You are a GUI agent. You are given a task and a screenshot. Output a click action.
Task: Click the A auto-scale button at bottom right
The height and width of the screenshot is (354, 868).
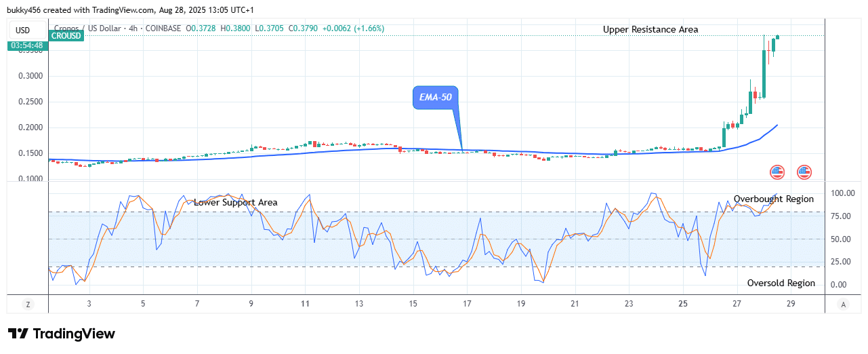tap(842, 304)
